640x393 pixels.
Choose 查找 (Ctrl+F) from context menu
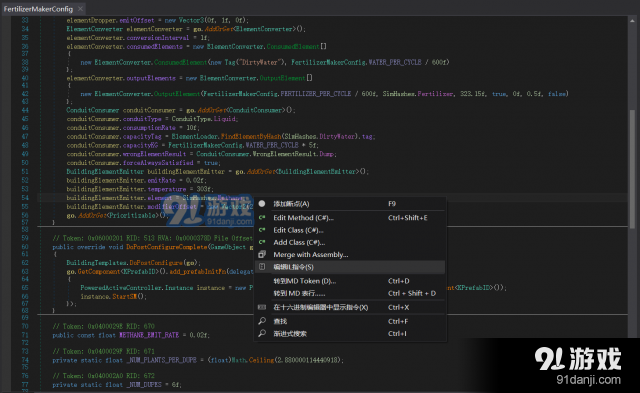tap(350, 321)
